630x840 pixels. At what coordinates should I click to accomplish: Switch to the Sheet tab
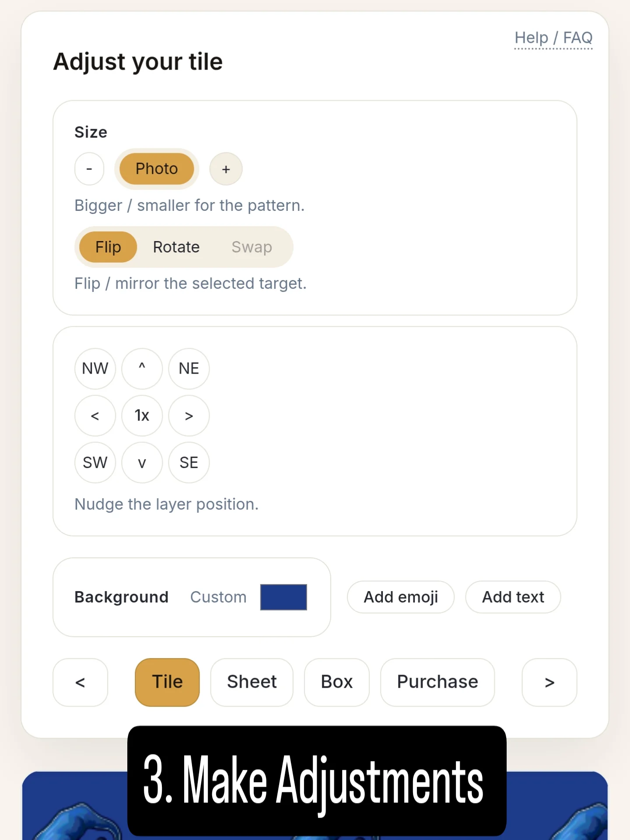tap(252, 682)
